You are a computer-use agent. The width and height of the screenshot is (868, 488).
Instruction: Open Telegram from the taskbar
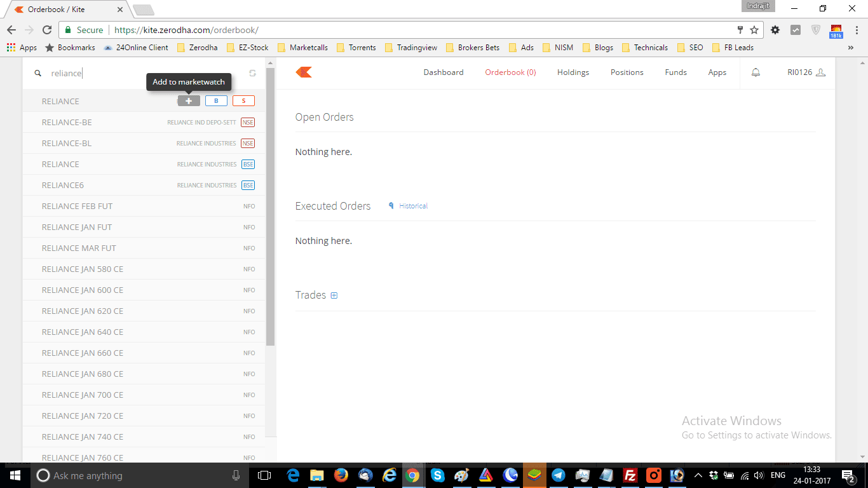click(559, 475)
